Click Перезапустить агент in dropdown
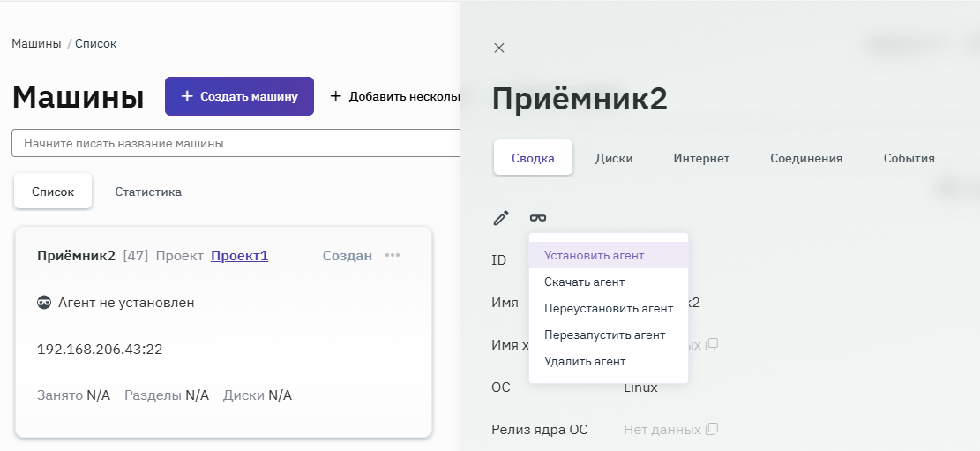The image size is (980, 451). pos(604,335)
